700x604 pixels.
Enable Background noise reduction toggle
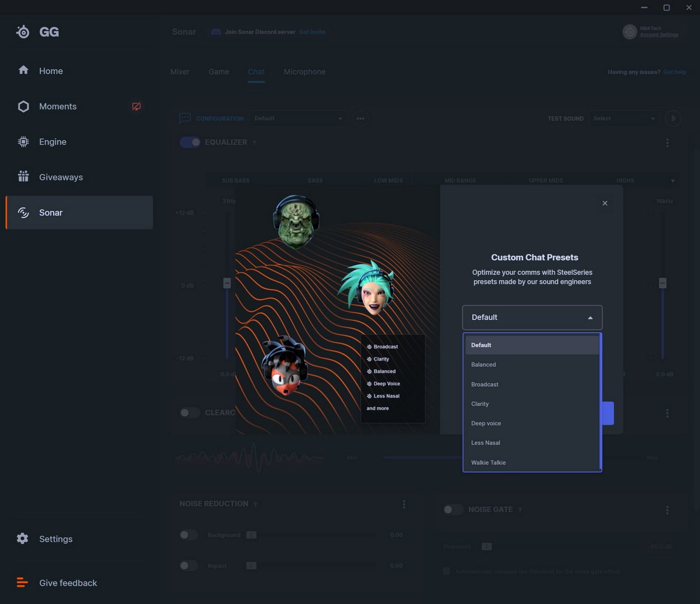[189, 535]
